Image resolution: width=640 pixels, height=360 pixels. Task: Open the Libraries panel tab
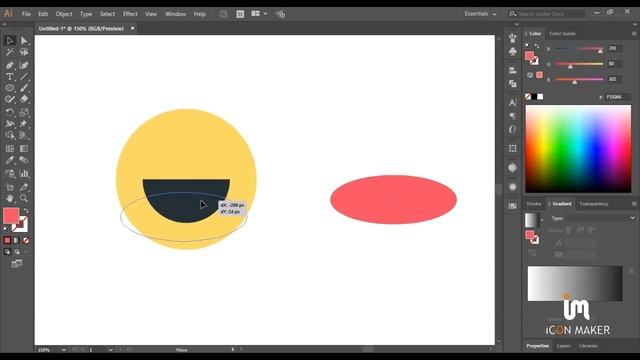point(588,346)
